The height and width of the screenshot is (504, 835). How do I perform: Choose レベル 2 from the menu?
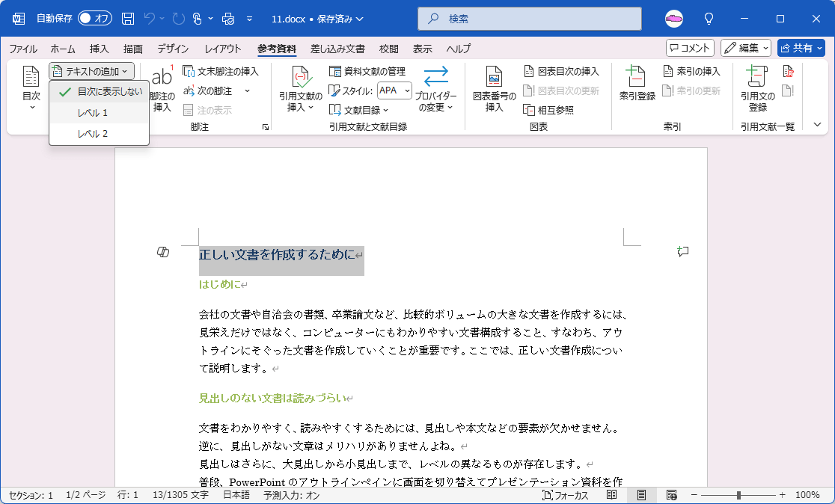99,134
